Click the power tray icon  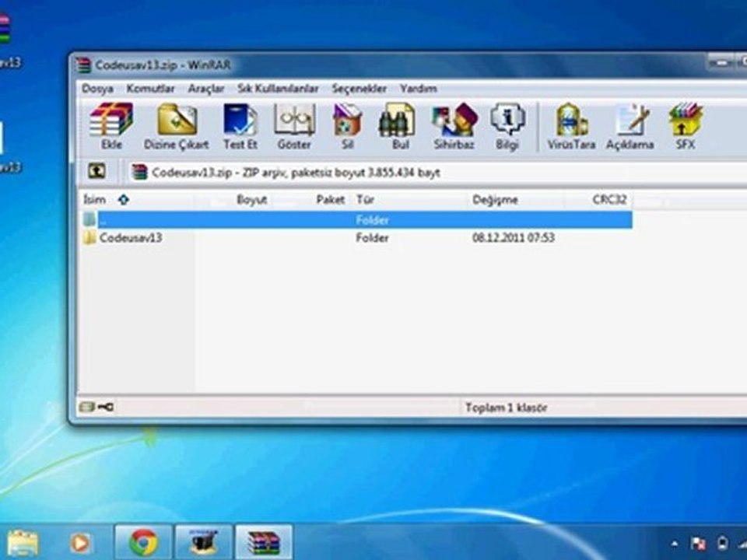click(x=722, y=544)
